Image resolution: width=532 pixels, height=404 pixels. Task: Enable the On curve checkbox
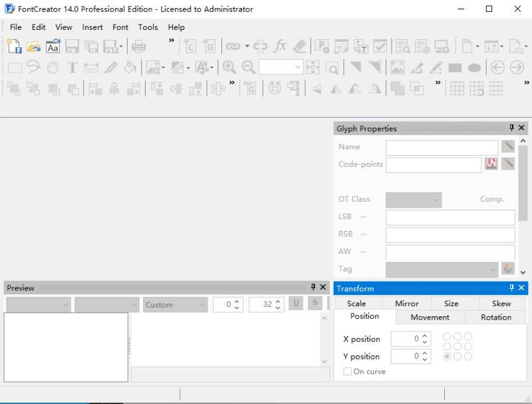(x=347, y=371)
